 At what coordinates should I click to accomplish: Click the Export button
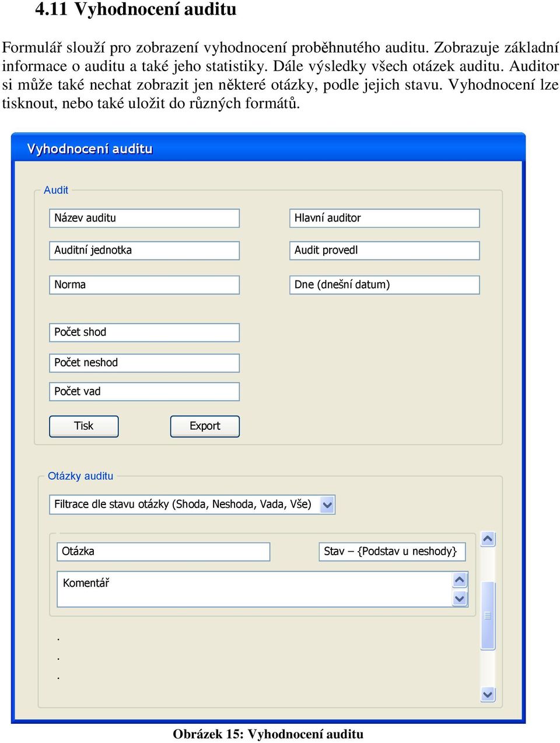tap(205, 426)
